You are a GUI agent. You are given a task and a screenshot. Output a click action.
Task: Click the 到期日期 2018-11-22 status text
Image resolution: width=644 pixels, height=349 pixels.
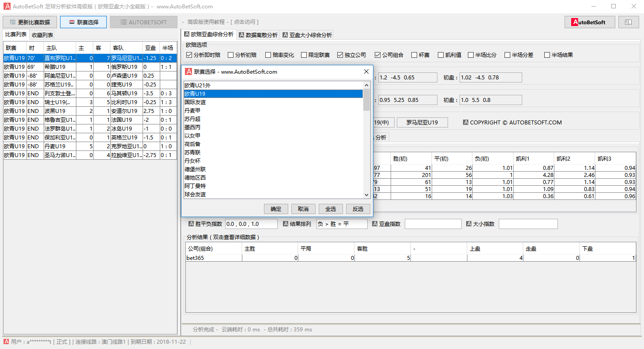[x=158, y=342]
